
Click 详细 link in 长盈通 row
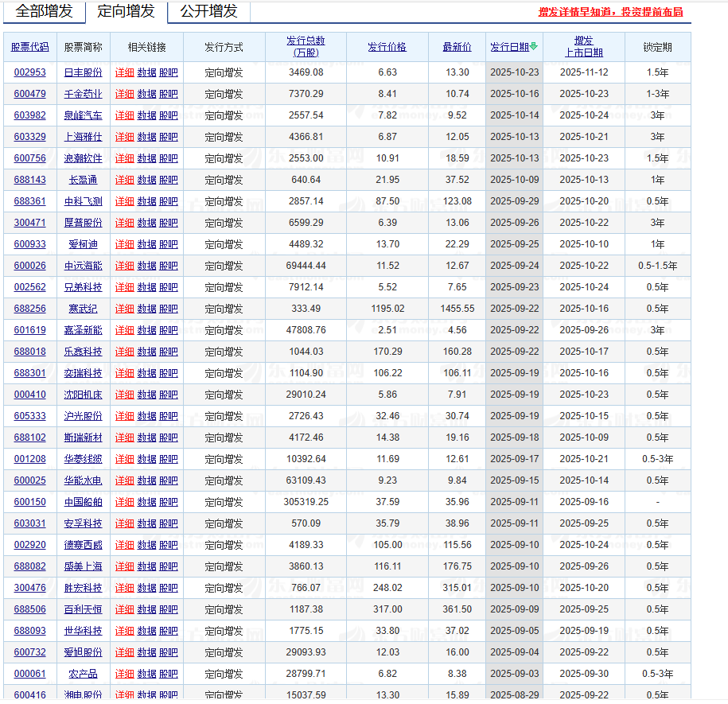124,180
